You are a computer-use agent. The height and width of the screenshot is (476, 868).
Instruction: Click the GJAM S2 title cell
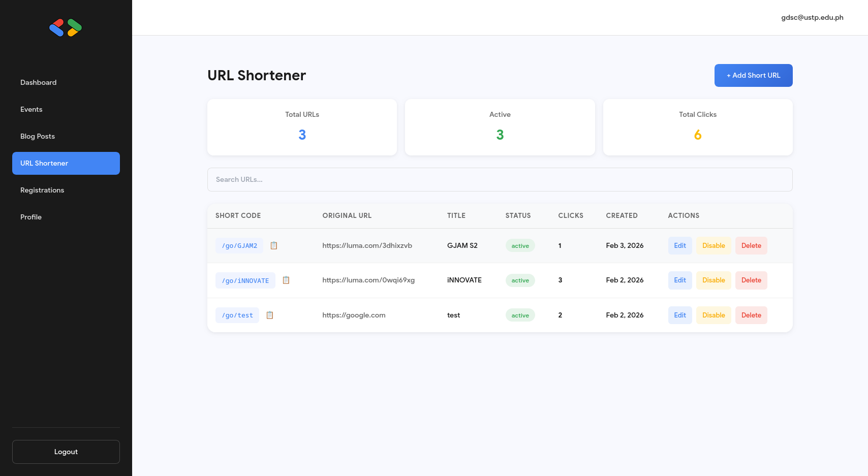[462, 245]
